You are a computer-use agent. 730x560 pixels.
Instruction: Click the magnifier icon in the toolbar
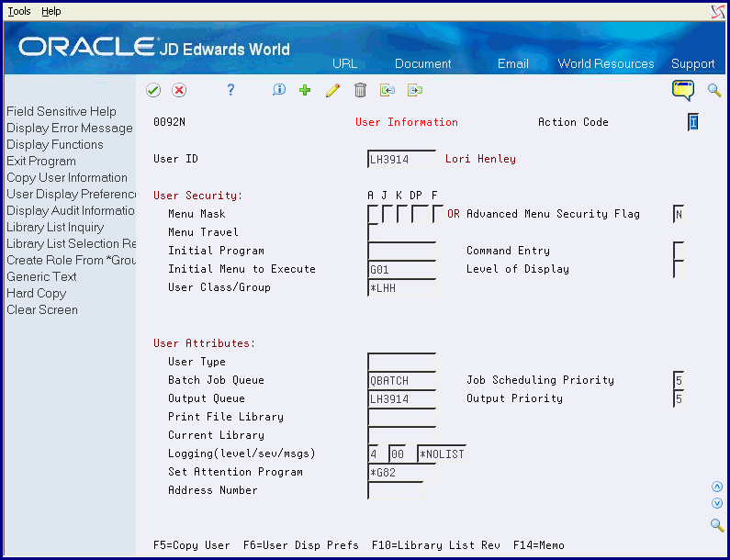pyautogui.click(x=714, y=90)
